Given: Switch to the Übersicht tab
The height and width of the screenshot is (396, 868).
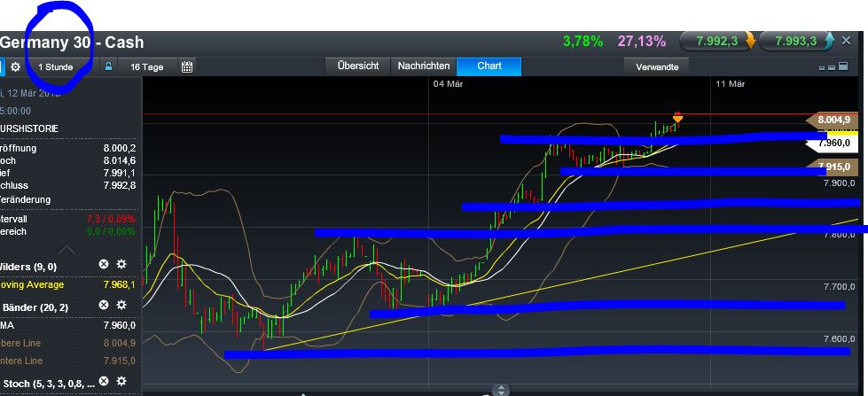Looking at the screenshot, I should point(358,66).
